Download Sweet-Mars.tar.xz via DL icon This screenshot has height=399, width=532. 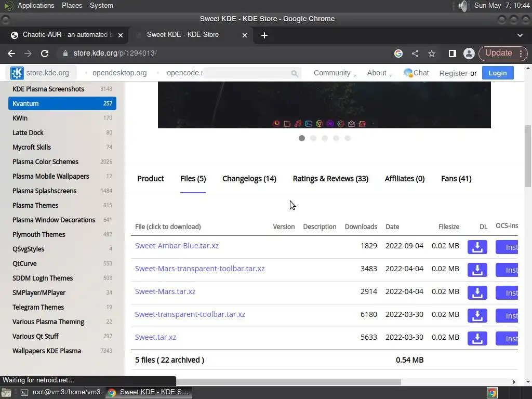pos(477,293)
